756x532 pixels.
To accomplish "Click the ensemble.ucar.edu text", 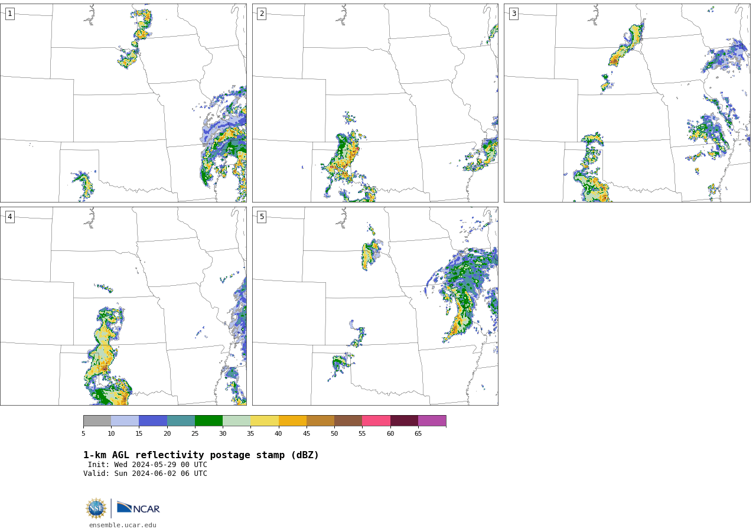I will pyautogui.click(x=123, y=525).
